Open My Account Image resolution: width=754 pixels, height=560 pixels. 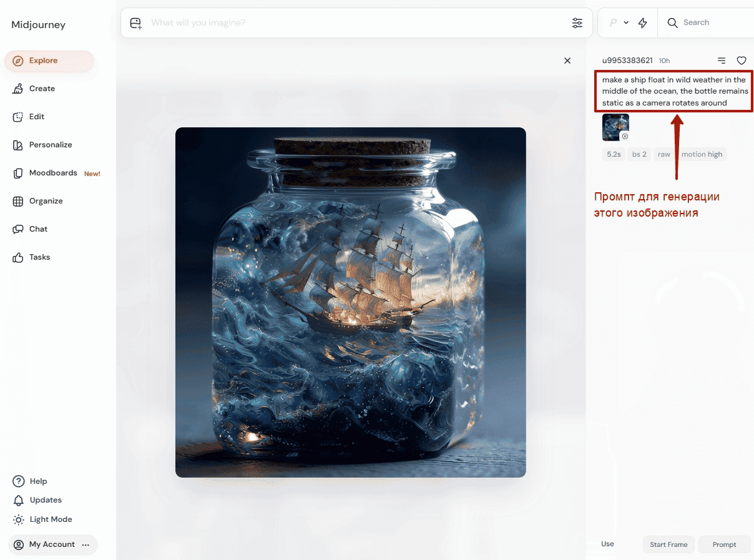52,544
